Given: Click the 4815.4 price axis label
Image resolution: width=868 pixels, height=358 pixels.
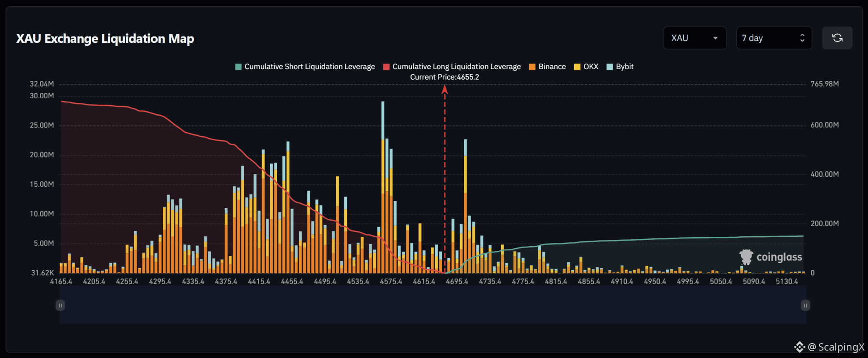Looking at the screenshot, I should click(556, 281).
